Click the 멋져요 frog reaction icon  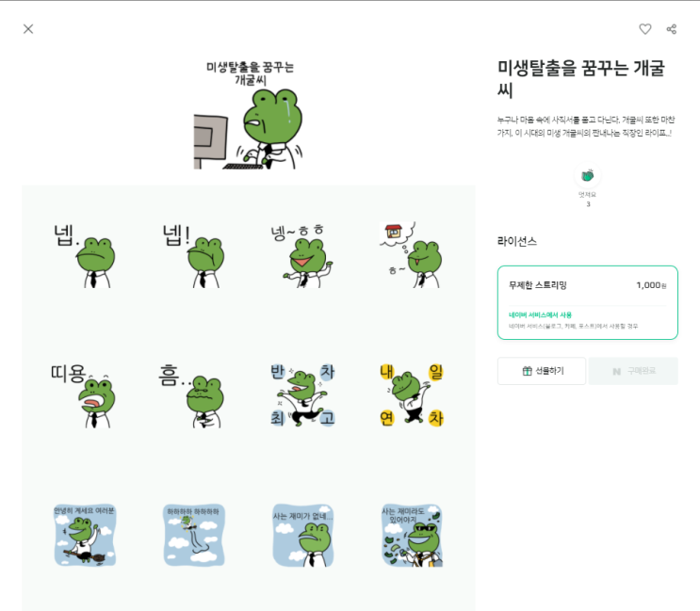(588, 176)
